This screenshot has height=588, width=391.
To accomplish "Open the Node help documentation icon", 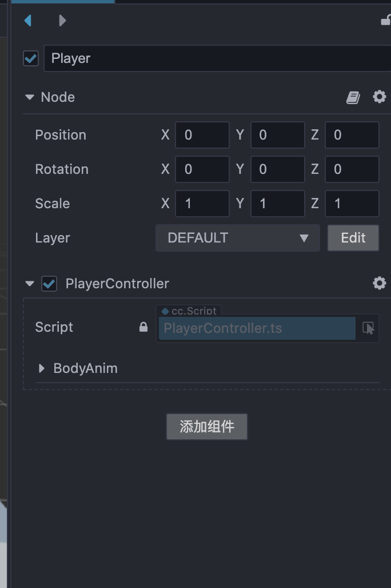I will (x=353, y=98).
